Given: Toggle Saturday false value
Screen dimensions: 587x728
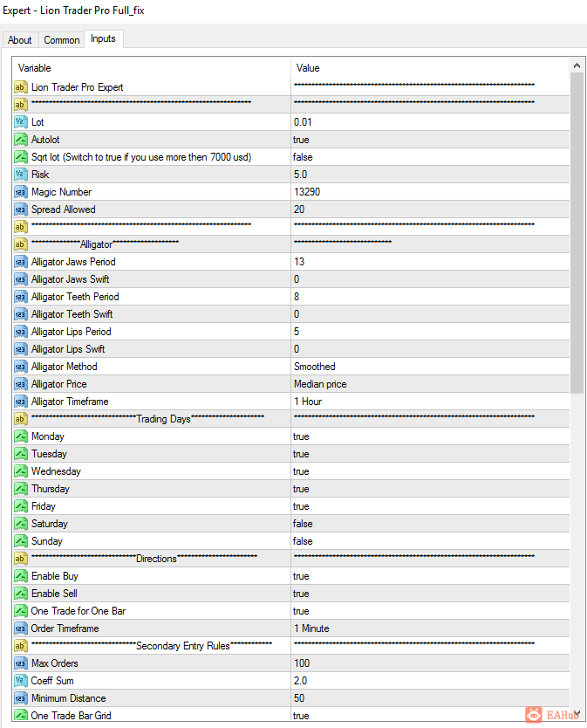Looking at the screenshot, I should 430,524.
